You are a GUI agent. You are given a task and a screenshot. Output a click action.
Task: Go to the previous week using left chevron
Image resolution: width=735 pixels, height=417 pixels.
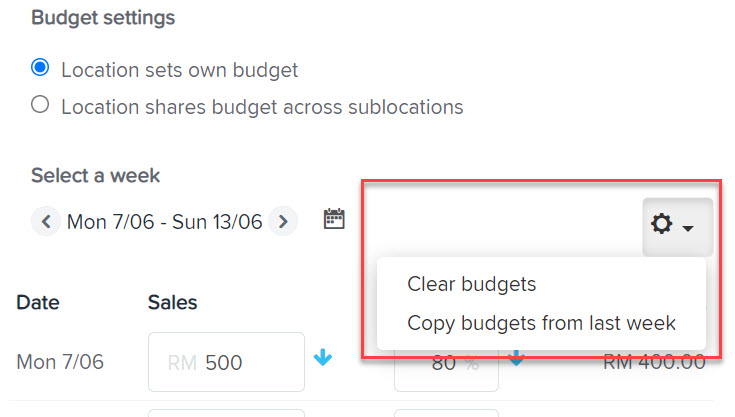pyautogui.click(x=46, y=221)
